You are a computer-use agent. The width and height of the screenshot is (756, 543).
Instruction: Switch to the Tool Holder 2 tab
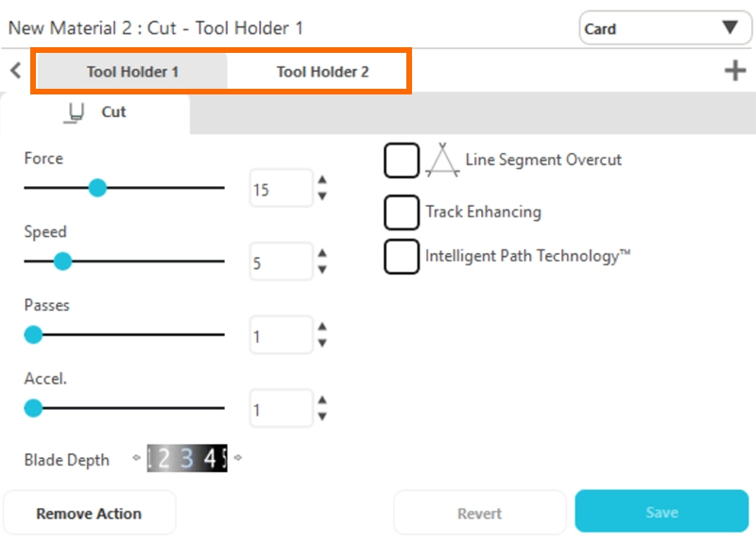[x=322, y=72]
